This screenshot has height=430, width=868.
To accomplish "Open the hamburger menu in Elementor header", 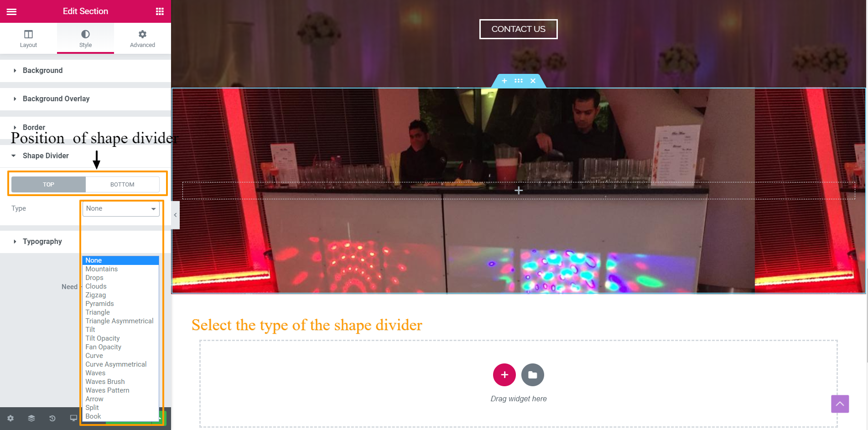I will coord(11,11).
